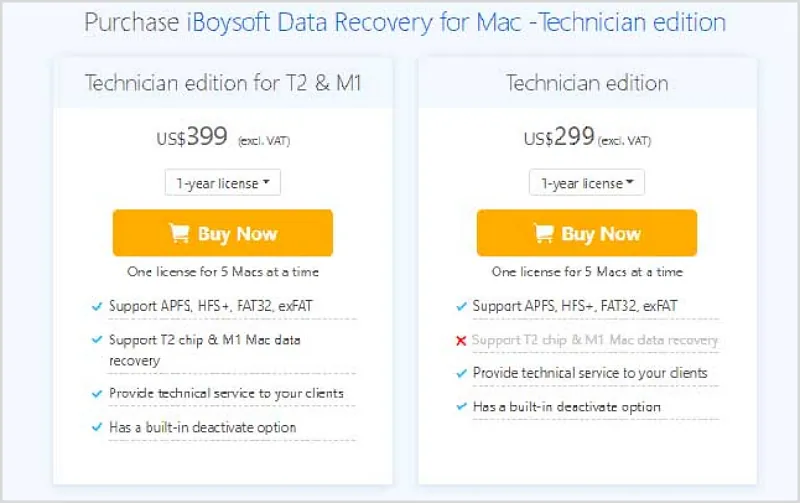
Task: Open the left 1-year license dropdown
Action: [x=223, y=183]
